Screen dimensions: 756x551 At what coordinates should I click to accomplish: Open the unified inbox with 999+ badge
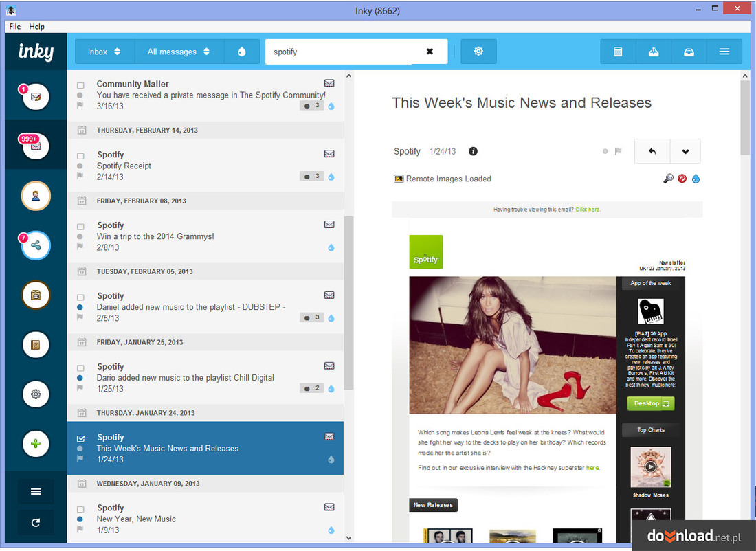(x=36, y=146)
